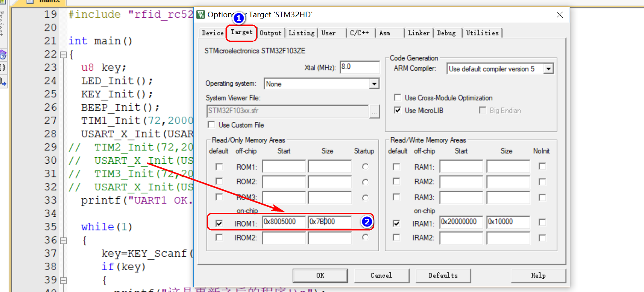Open the Templates panel icon in left sidebar
Screen dimensions: 644x292
tap(3, 82)
